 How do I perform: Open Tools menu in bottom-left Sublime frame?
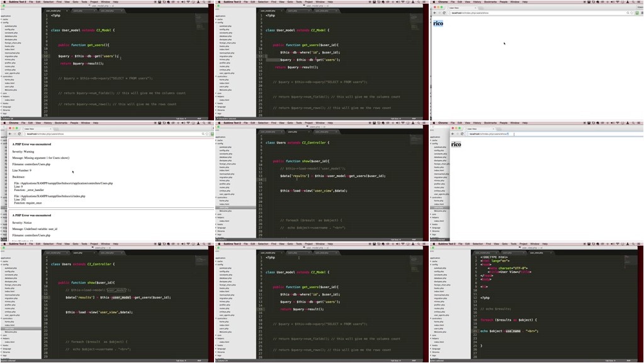click(x=84, y=244)
